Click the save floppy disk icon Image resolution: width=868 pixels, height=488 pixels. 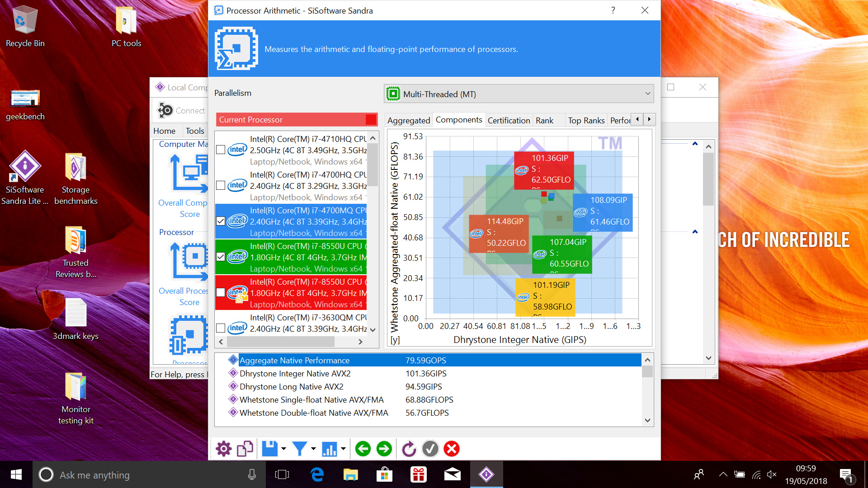click(x=270, y=449)
